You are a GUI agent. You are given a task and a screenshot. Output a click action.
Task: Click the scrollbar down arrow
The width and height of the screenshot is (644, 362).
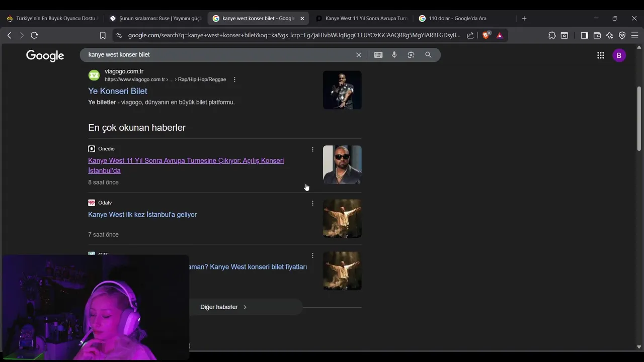(x=639, y=347)
